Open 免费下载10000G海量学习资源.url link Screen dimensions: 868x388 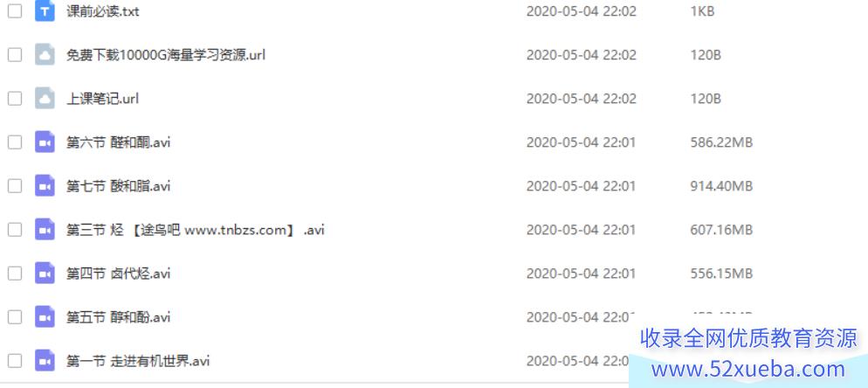tap(166, 55)
